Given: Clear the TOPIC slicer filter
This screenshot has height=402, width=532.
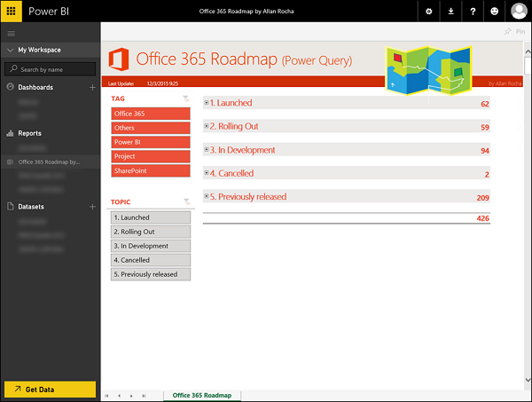Looking at the screenshot, I should pyautogui.click(x=186, y=202).
